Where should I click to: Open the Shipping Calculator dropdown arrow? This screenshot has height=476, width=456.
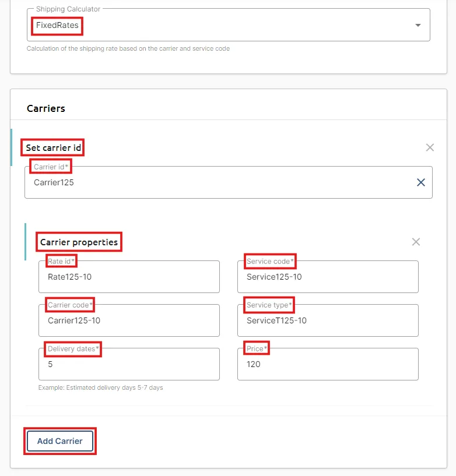point(418,25)
